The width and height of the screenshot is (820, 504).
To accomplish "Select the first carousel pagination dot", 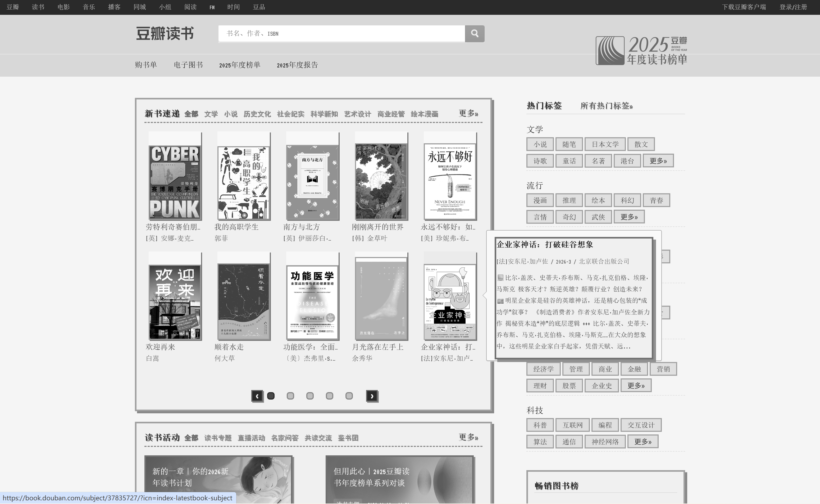I will [271, 396].
